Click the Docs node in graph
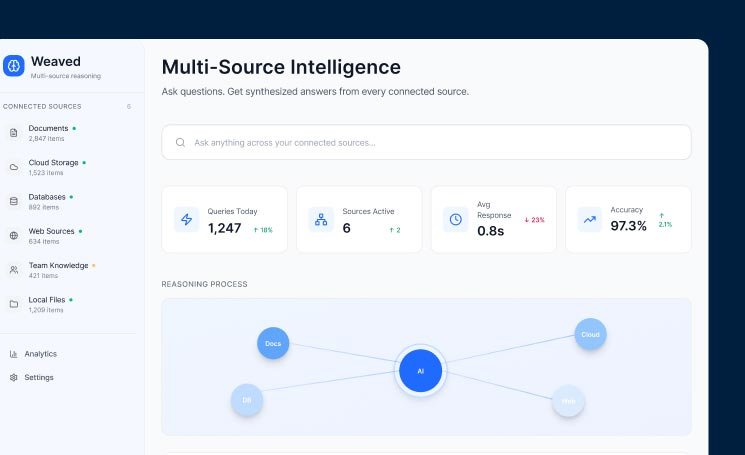 pyautogui.click(x=273, y=343)
